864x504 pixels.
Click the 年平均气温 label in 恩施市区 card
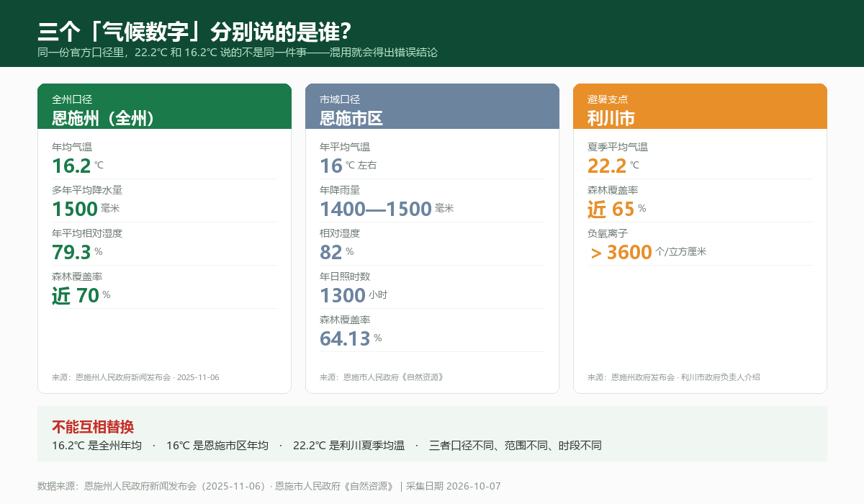point(345,147)
